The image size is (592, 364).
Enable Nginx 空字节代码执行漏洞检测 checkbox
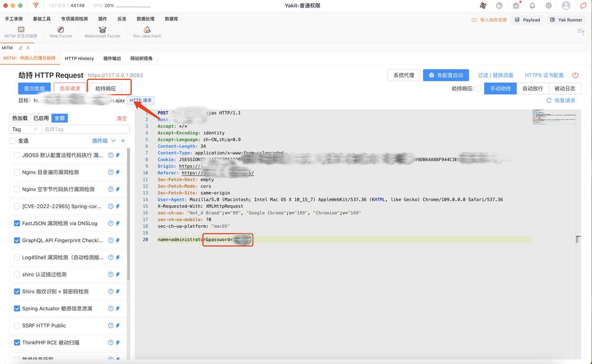point(17,189)
